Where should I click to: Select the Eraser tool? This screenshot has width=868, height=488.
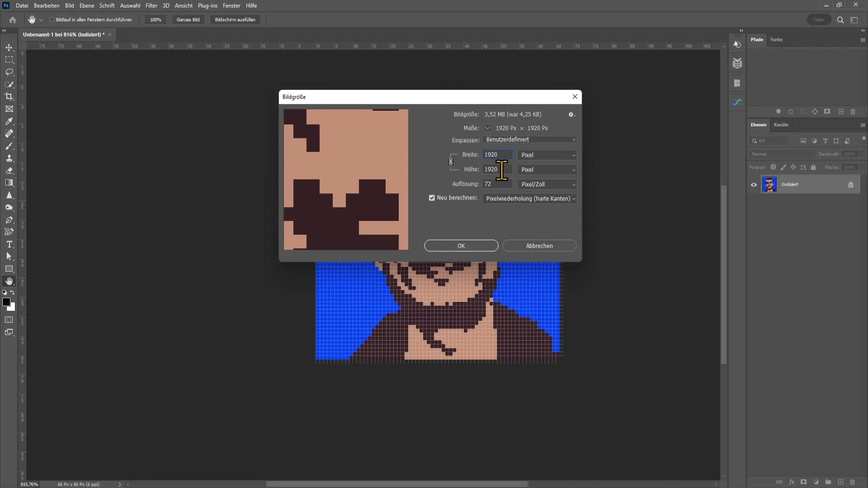click(x=9, y=170)
